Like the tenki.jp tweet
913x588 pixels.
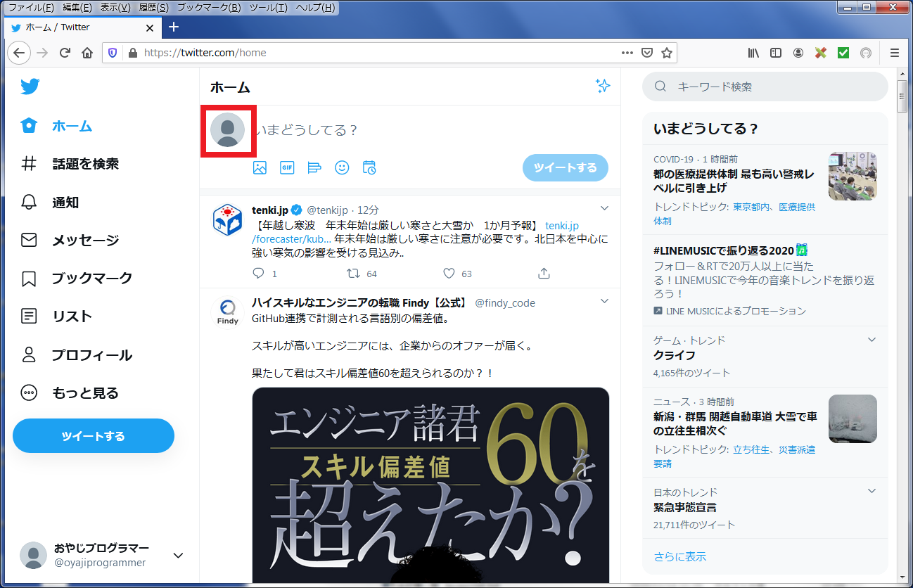(x=449, y=273)
